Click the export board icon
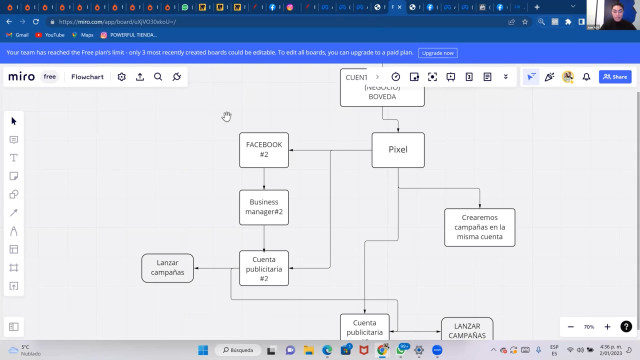 pyautogui.click(x=140, y=77)
